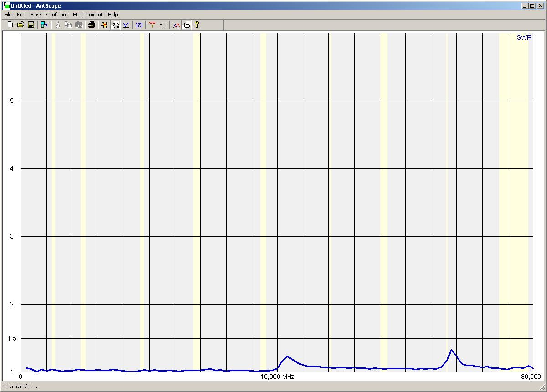Save using the floppy disk icon
The height and width of the screenshot is (392, 547).
31,25
